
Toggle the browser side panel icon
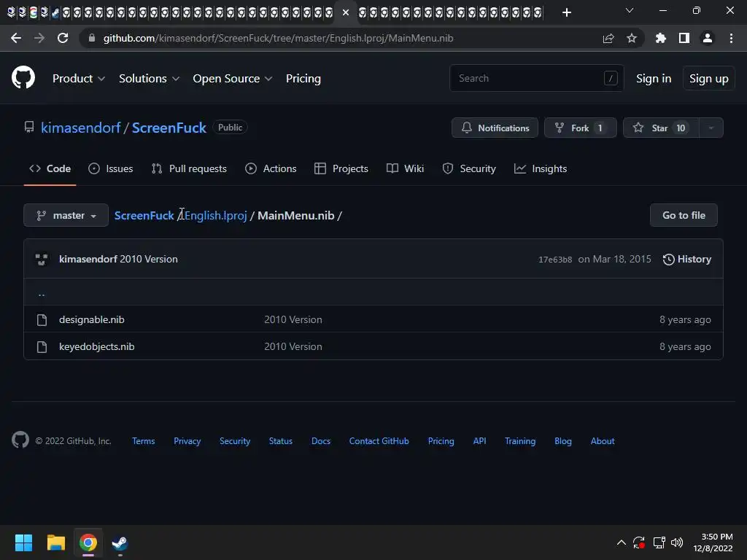[x=684, y=38]
